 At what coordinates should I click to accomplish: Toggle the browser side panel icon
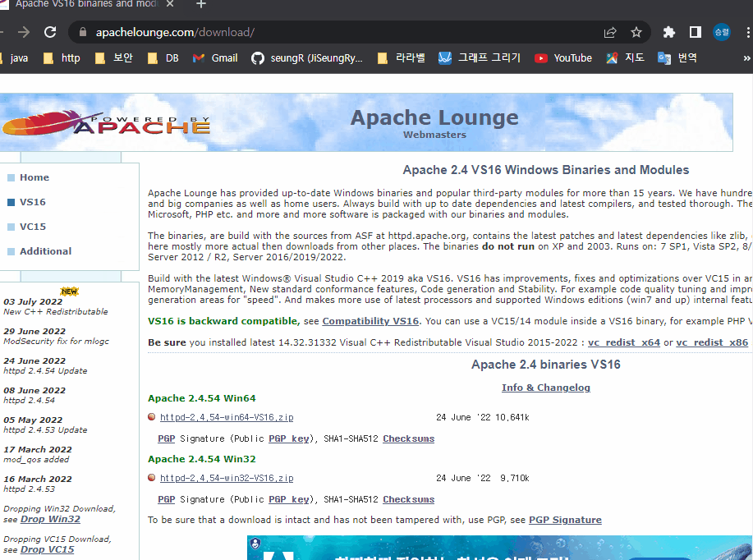(x=695, y=32)
